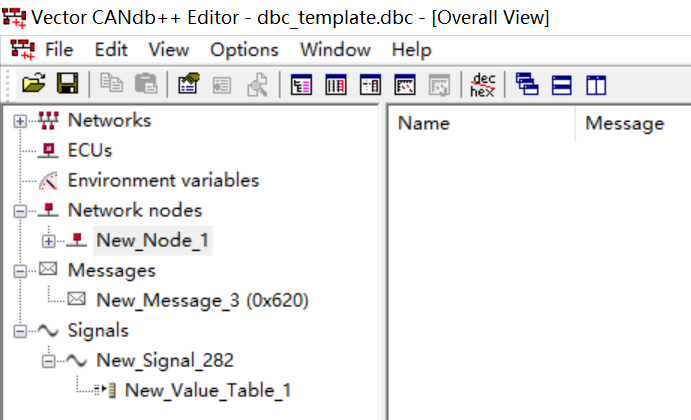This screenshot has height=420, width=691.
Task: Open a database with the folder icon
Action: point(34,83)
